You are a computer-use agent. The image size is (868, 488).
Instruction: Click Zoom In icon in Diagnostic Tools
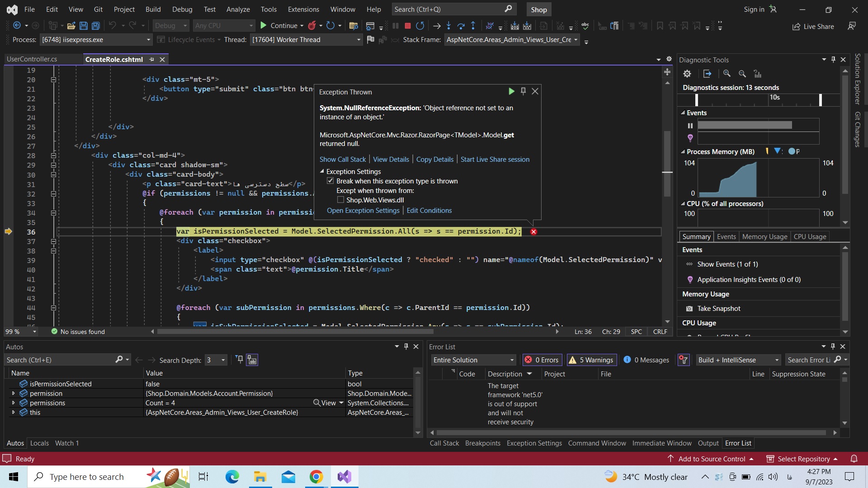pos(727,74)
